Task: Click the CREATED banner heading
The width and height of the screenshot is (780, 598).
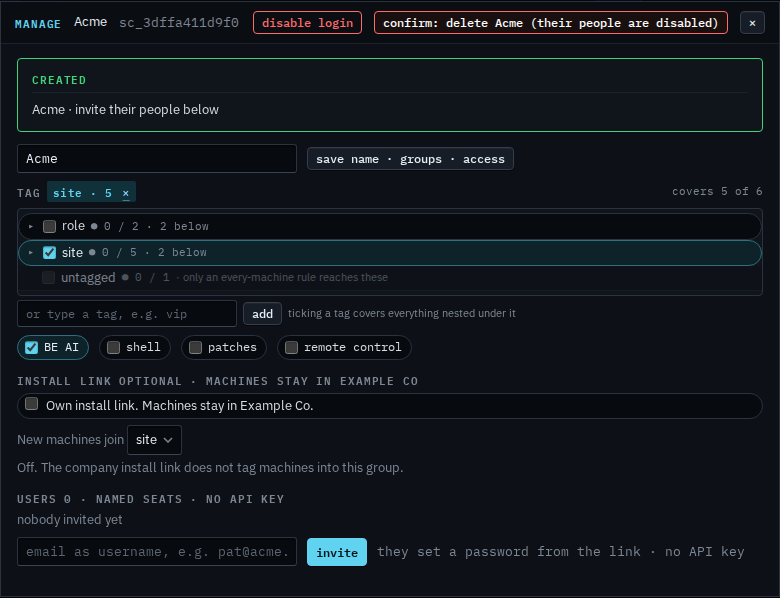Action: (x=59, y=80)
